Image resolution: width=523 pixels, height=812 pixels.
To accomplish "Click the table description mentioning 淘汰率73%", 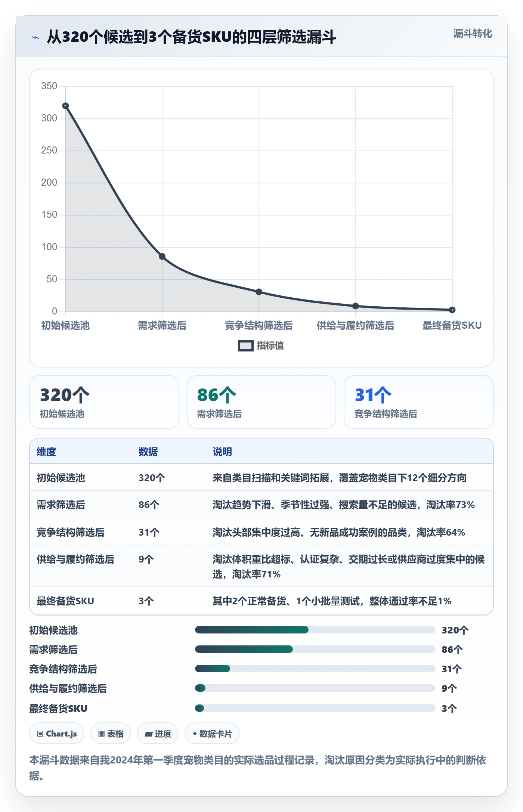I will click(x=344, y=505).
